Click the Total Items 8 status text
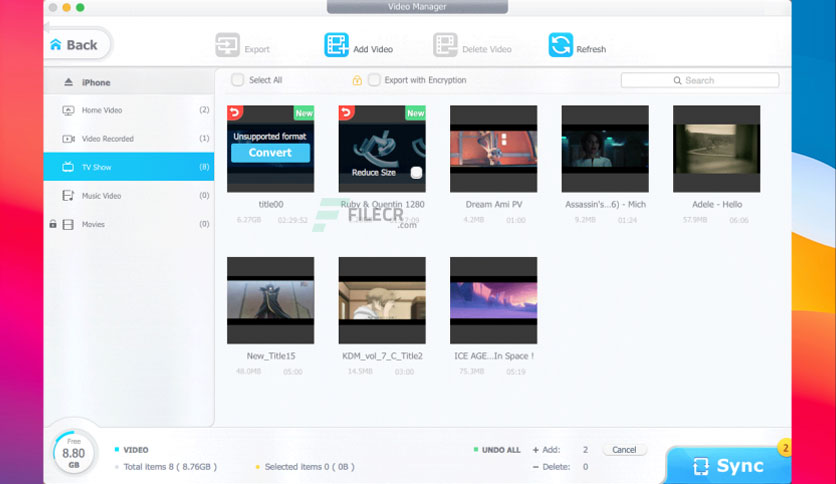 [x=170, y=466]
